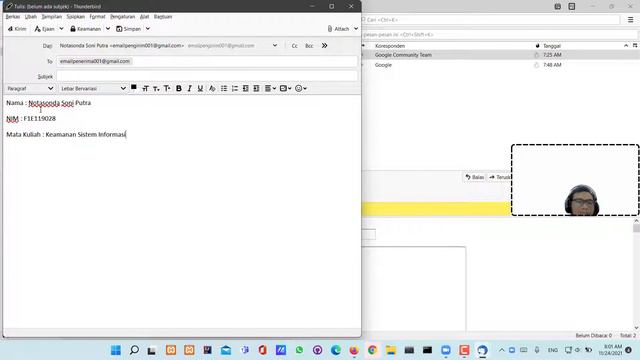Image resolution: width=640 pixels, height=360 pixels.
Task: Open WhatsApp from the taskbar
Action: click(299, 350)
